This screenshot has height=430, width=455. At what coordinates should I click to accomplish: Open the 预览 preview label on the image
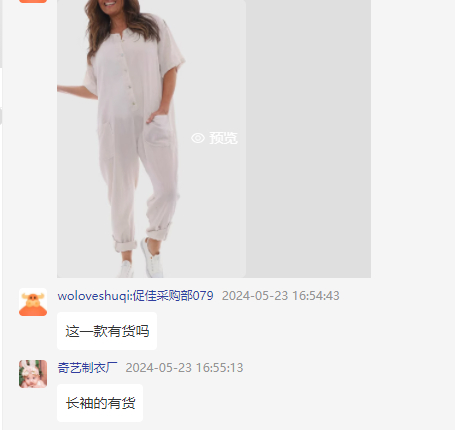(x=223, y=138)
